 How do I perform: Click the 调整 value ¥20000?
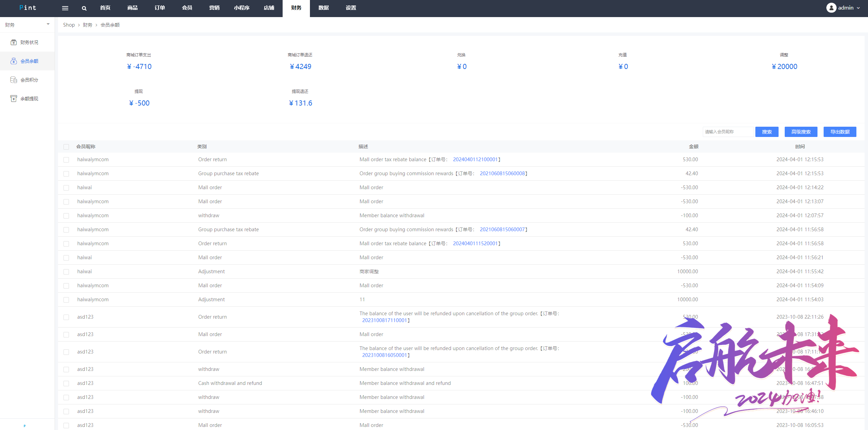pos(784,67)
